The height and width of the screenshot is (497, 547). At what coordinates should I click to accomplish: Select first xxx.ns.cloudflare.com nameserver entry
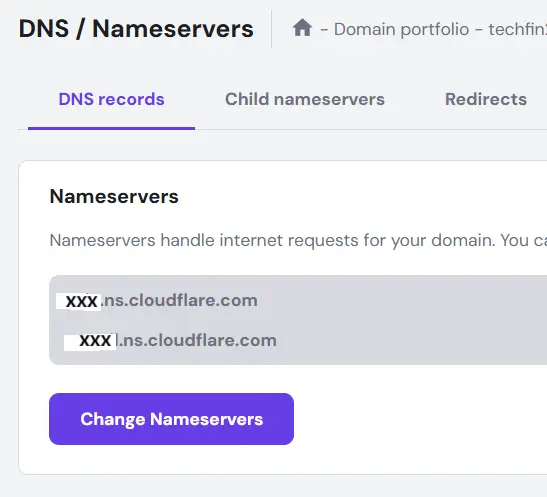157,301
